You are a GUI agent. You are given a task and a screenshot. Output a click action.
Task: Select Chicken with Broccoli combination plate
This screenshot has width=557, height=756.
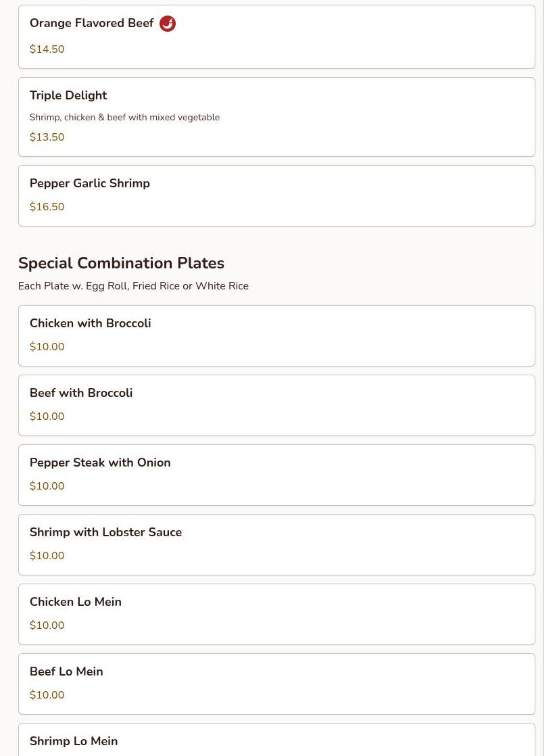click(x=276, y=335)
